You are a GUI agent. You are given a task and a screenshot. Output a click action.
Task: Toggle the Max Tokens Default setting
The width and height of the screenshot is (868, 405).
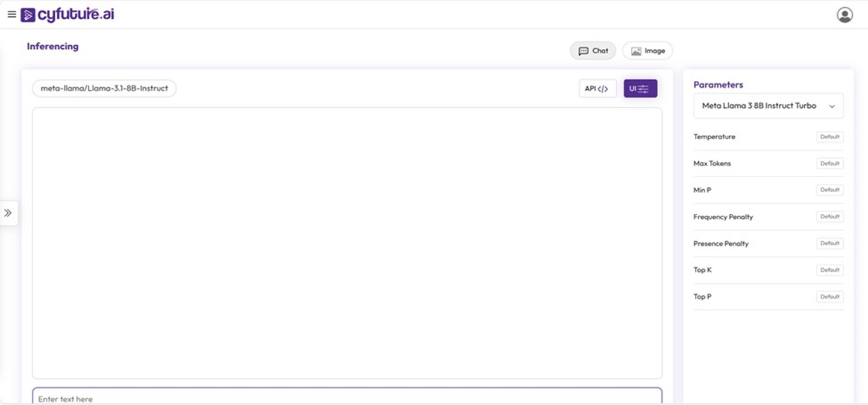(829, 163)
